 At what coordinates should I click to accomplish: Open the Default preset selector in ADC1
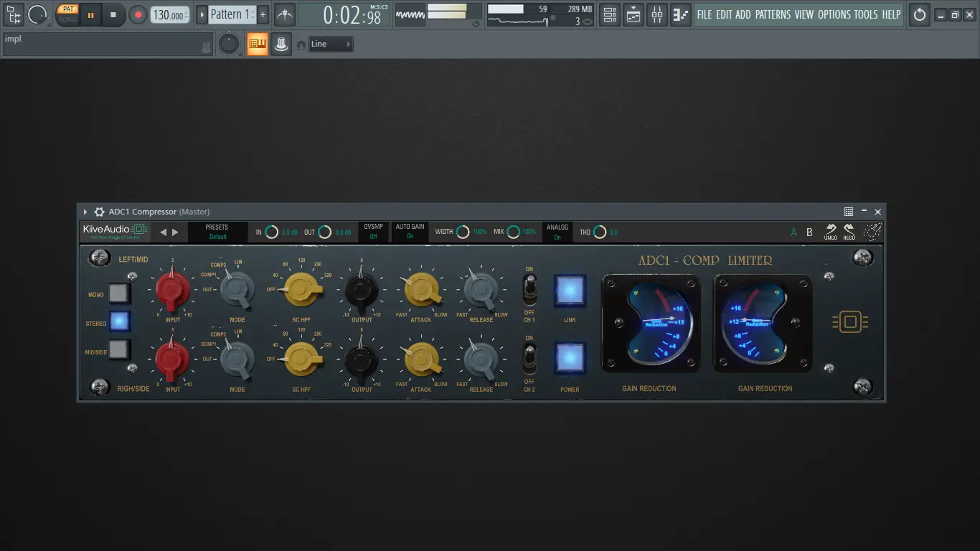[x=217, y=235]
